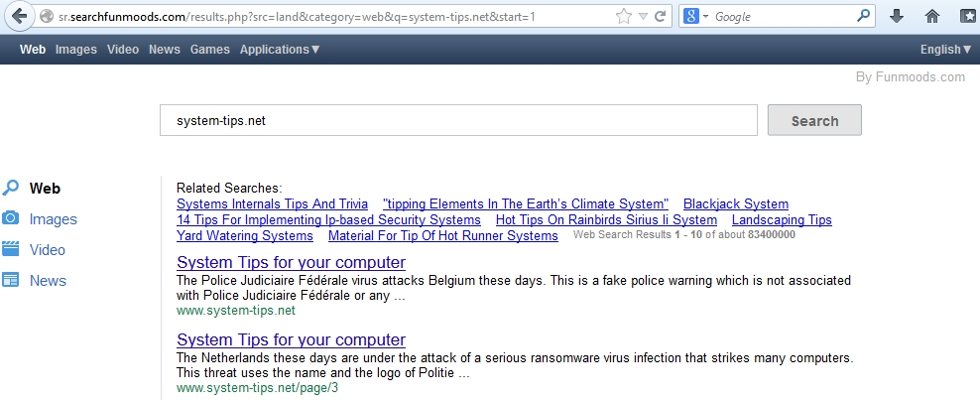Show the URL history dropdown arrow

coord(643,16)
